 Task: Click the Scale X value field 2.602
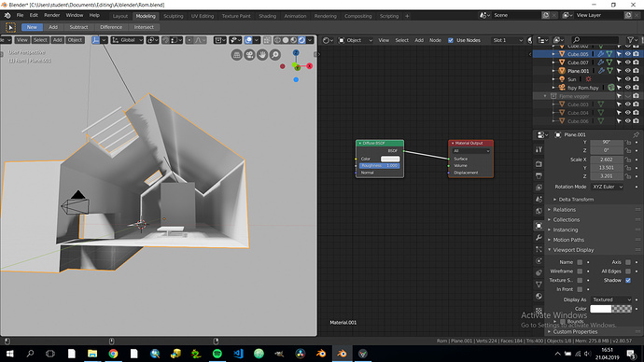607,160
